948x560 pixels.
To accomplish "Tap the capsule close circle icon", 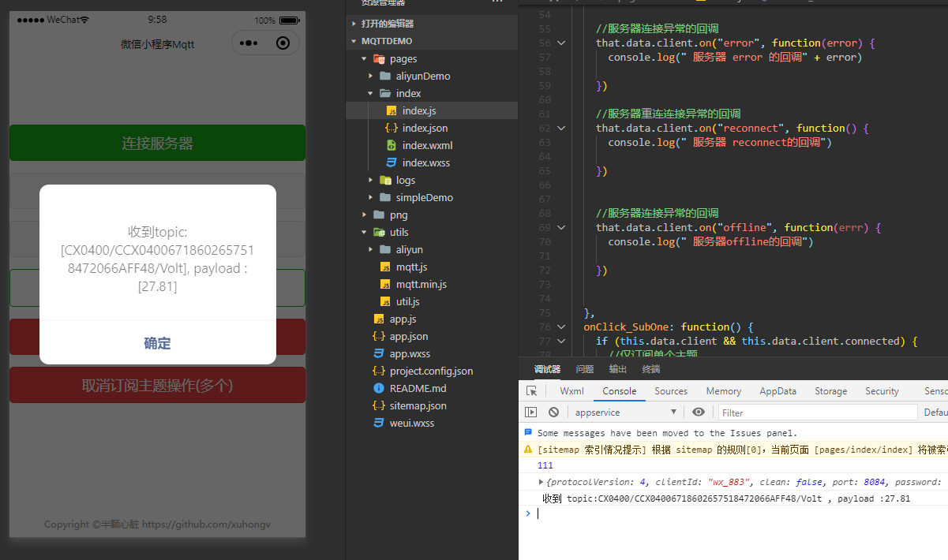I will click(283, 43).
